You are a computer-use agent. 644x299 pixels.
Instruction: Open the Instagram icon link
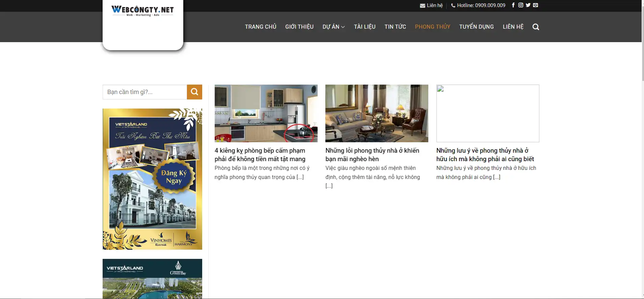(520, 5)
